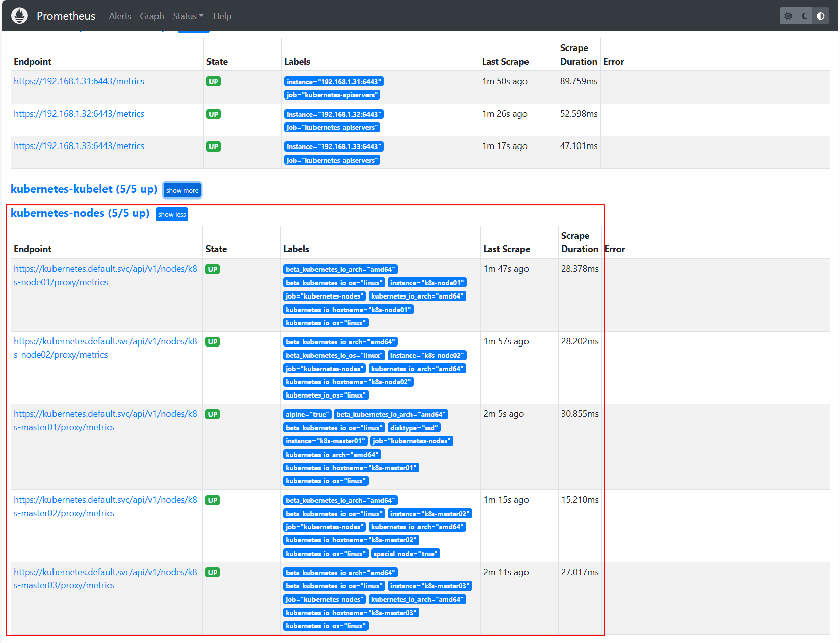Click the 89.759ms scrape duration value

[x=579, y=81]
